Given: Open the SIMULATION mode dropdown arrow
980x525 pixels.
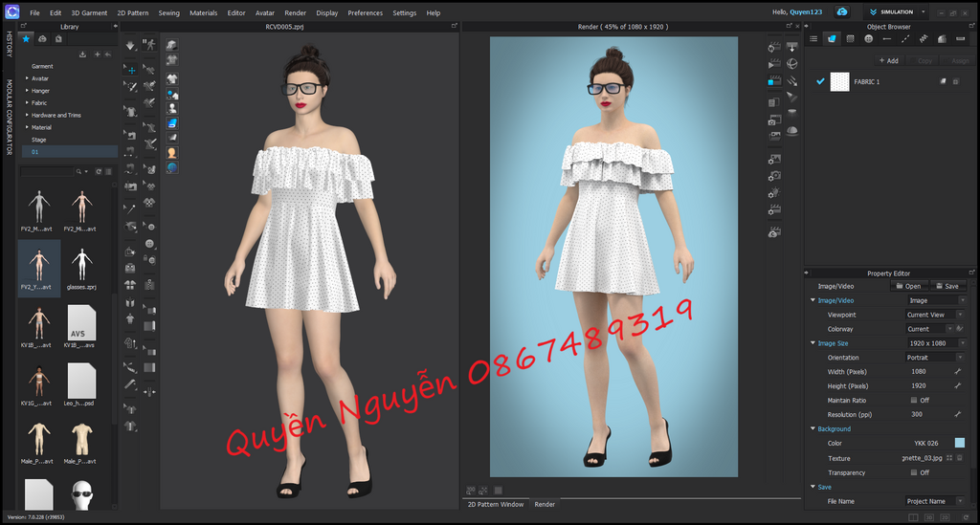Looking at the screenshot, I should point(923,12).
